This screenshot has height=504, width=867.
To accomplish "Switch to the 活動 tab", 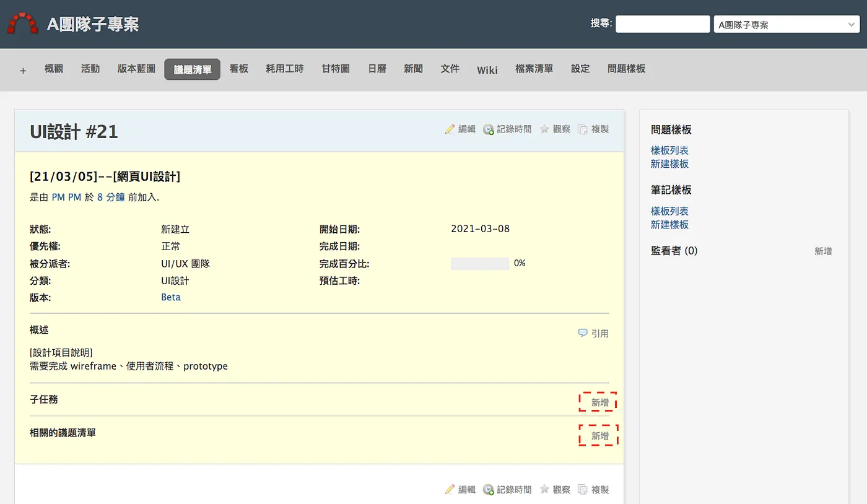I will coord(90,69).
